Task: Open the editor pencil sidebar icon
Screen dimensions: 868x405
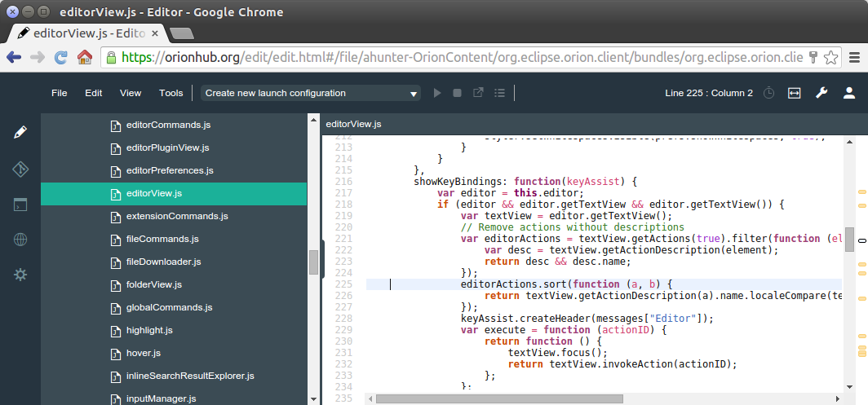Action: (20, 132)
